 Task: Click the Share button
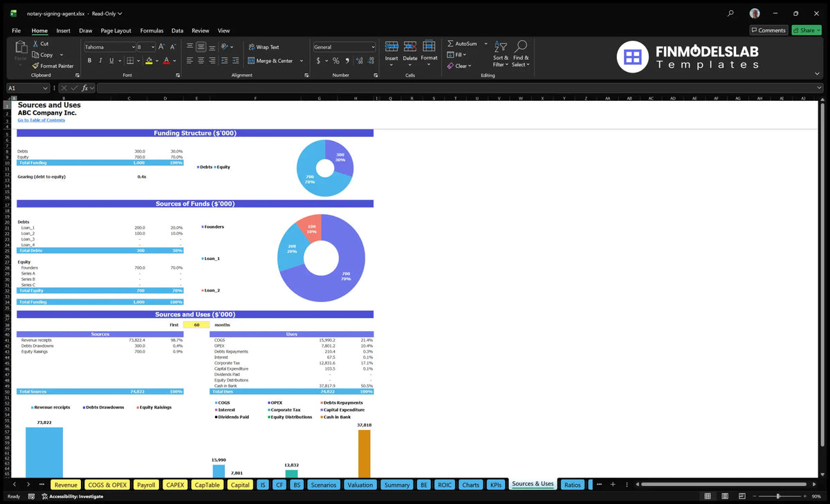tap(806, 30)
